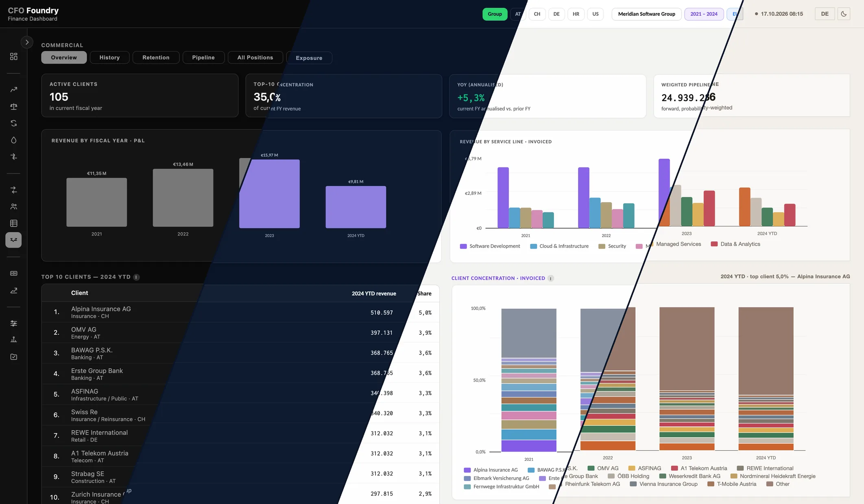Click the CFO Foundry logo title

[33, 11]
